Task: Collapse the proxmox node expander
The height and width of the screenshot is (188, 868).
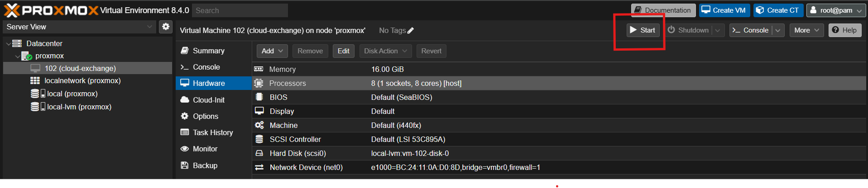Action: click(x=17, y=56)
